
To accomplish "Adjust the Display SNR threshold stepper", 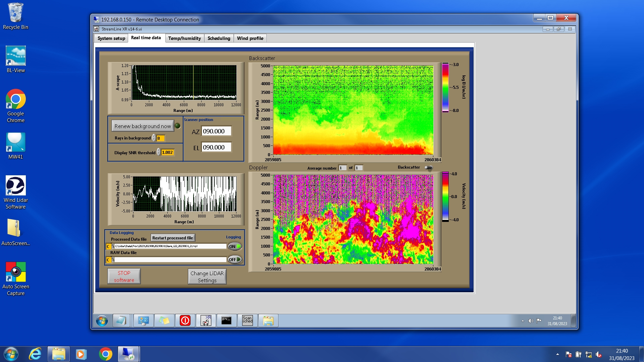I will pyautogui.click(x=158, y=152).
